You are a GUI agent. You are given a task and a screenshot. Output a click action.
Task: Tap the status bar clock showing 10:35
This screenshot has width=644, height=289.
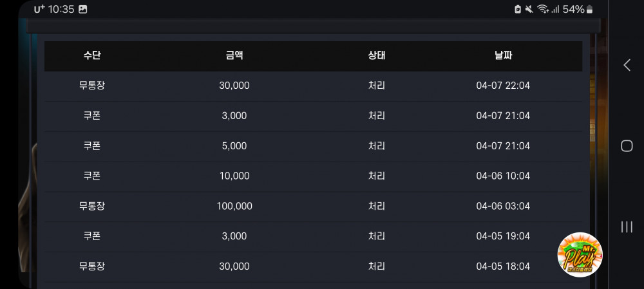point(61,10)
